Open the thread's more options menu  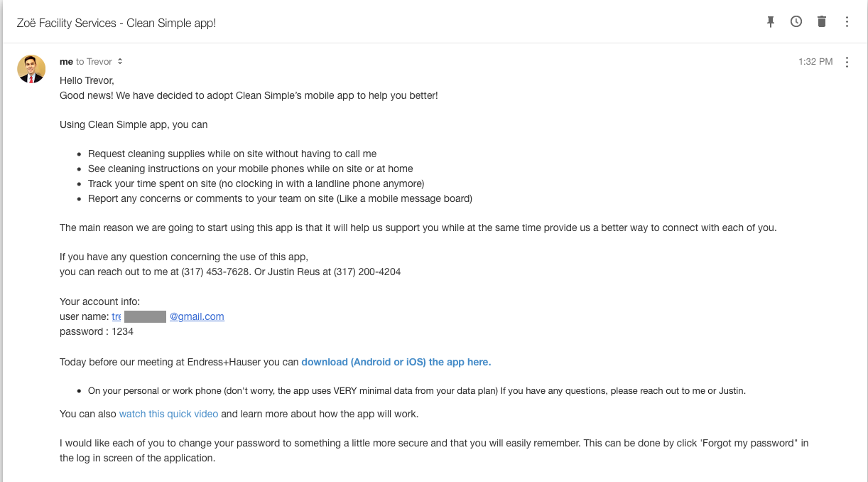coord(847,22)
